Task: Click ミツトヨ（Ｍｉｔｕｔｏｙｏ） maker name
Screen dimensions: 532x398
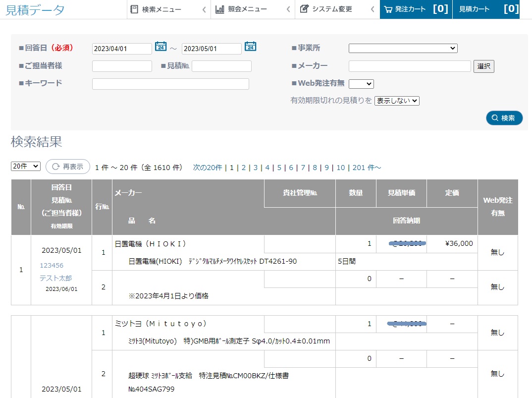Action: [160, 324]
